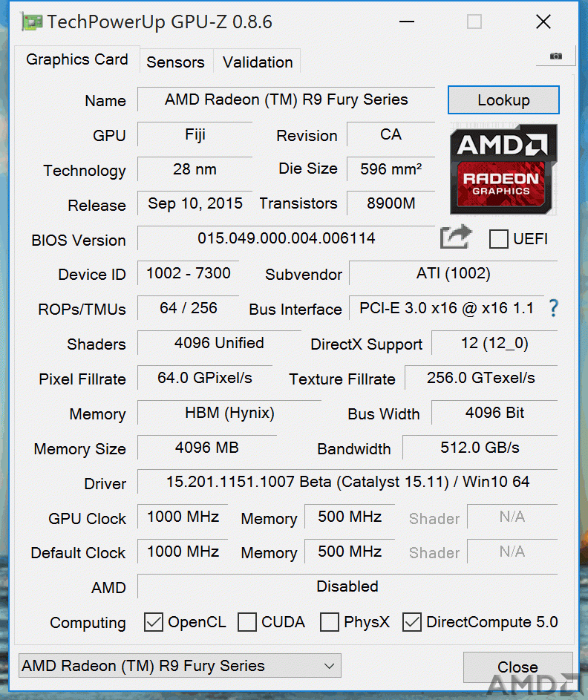Screen dimensions: 588x700
Task: Toggle the CUDA checkbox
Action: (x=247, y=622)
